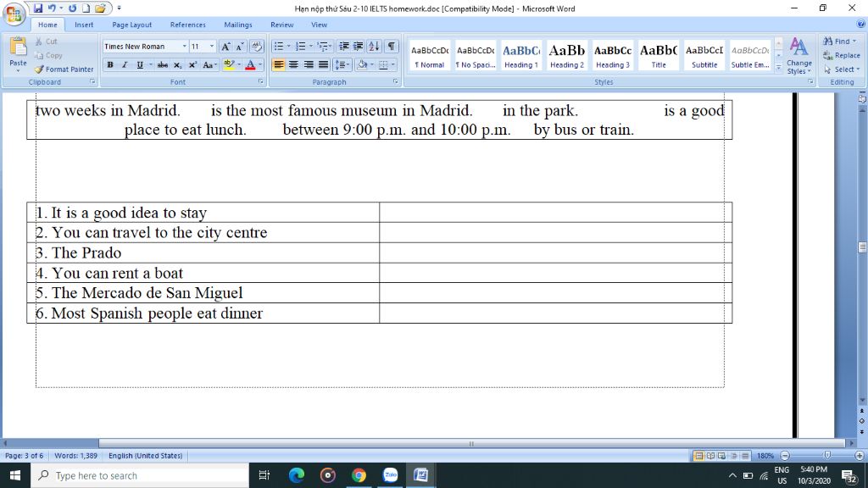Viewport: 868px width, 488px height.
Task: Toggle Subscript formatting
Action: (x=177, y=64)
